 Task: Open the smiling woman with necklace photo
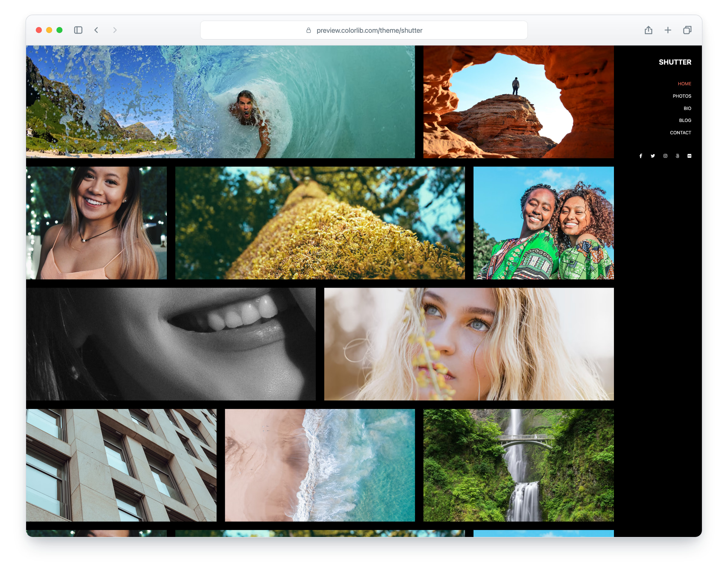click(96, 223)
